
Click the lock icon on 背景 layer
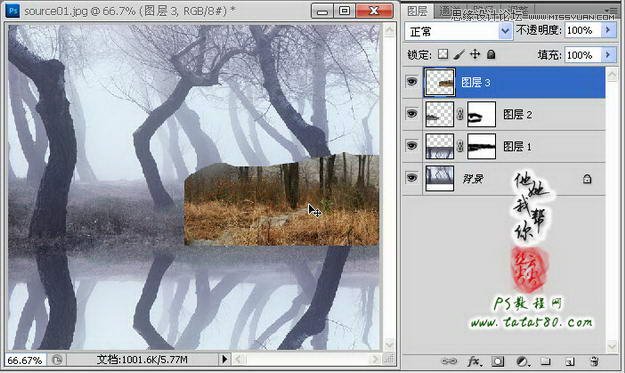click(x=587, y=179)
